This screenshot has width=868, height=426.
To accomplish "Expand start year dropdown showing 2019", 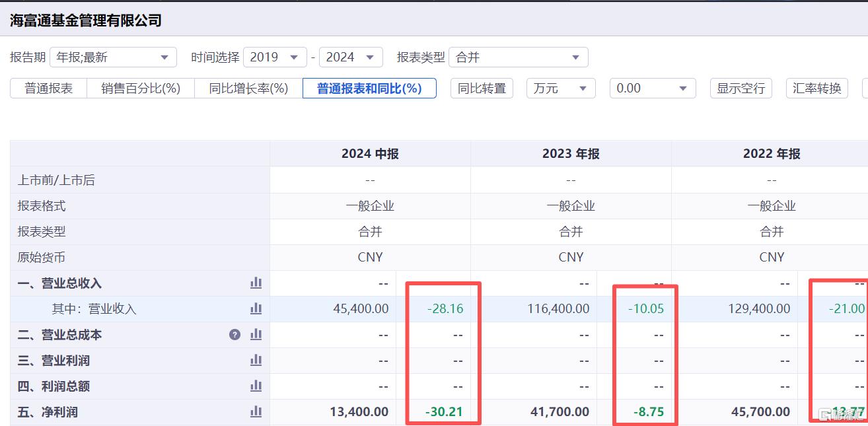I will pyautogui.click(x=275, y=57).
